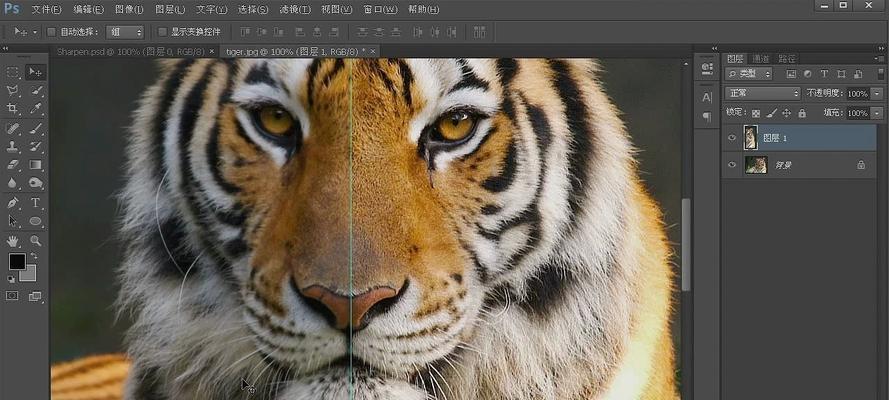Select the Gradient tool
The height and width of the screenshot is (400, 889).
coord(36,165)
